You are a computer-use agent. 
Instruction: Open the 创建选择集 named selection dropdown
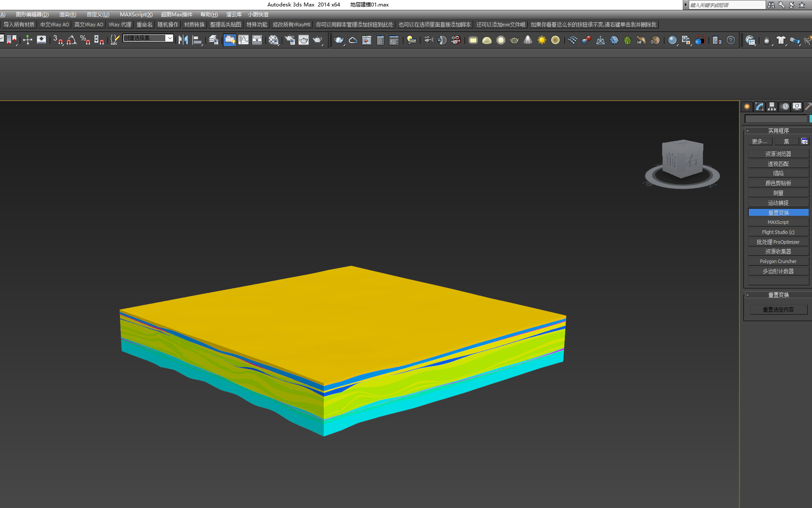tap(170, 38)
